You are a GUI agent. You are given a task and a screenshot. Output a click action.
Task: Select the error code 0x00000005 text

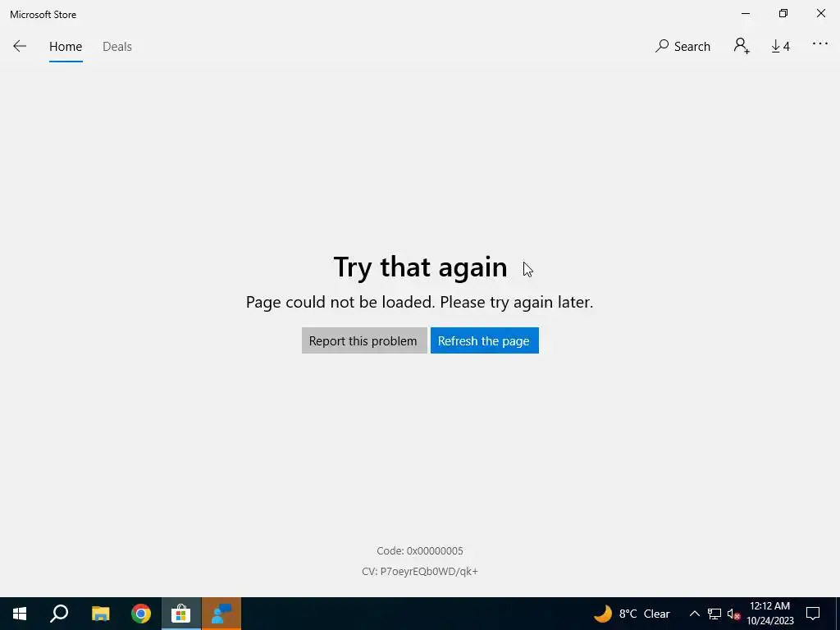point(419,550)
